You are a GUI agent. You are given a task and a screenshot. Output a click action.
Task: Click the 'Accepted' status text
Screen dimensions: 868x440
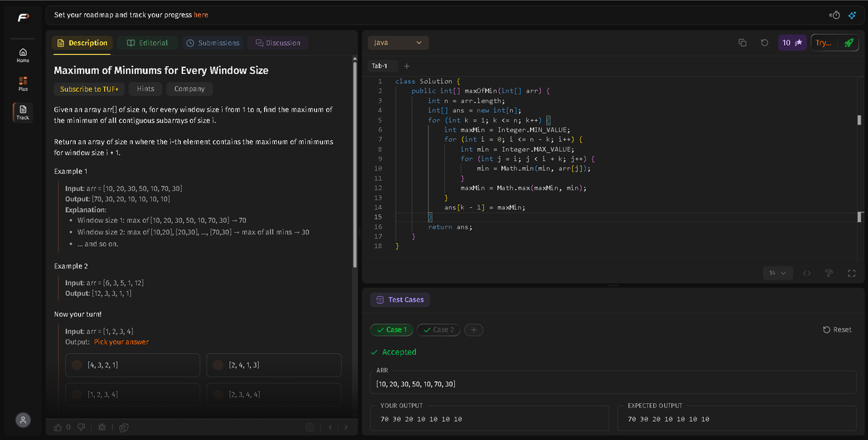point(399,352)
